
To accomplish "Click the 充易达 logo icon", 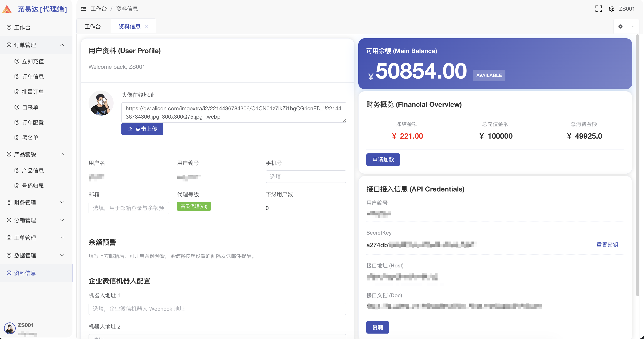I will pos(7,9).
